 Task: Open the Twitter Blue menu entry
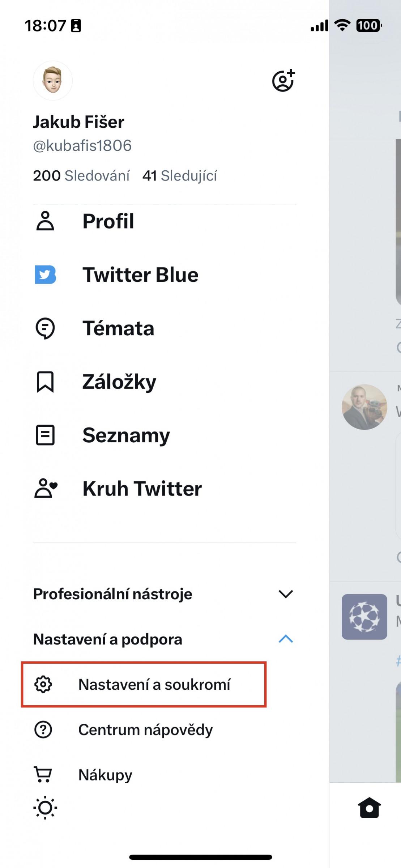coord(141,275)
